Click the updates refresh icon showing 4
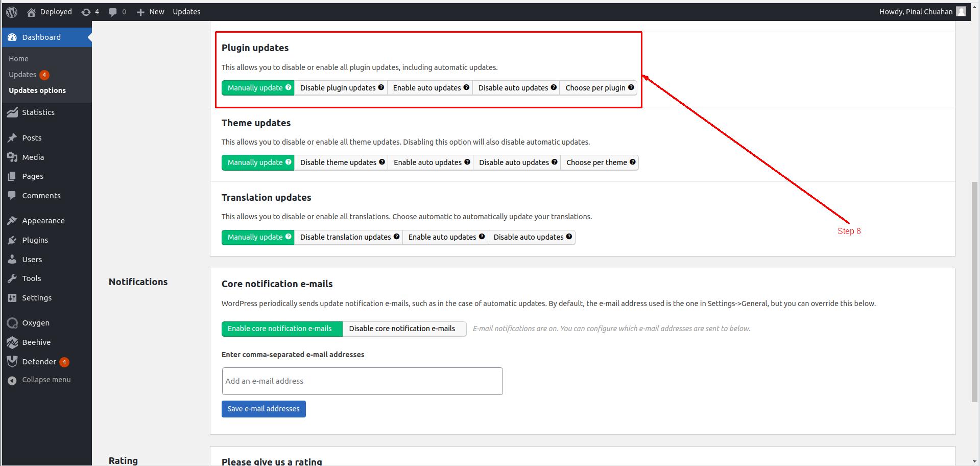Screen dimensions: 980x466 [x=86, y=12]
